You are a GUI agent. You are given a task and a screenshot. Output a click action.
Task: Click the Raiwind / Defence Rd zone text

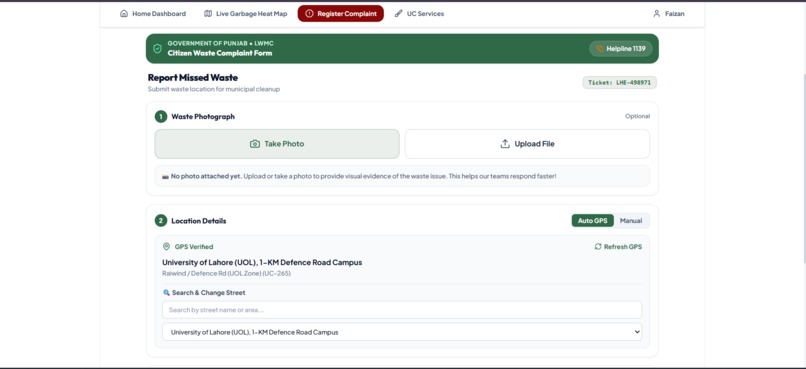pyautogui.click(x=227, y=273)
